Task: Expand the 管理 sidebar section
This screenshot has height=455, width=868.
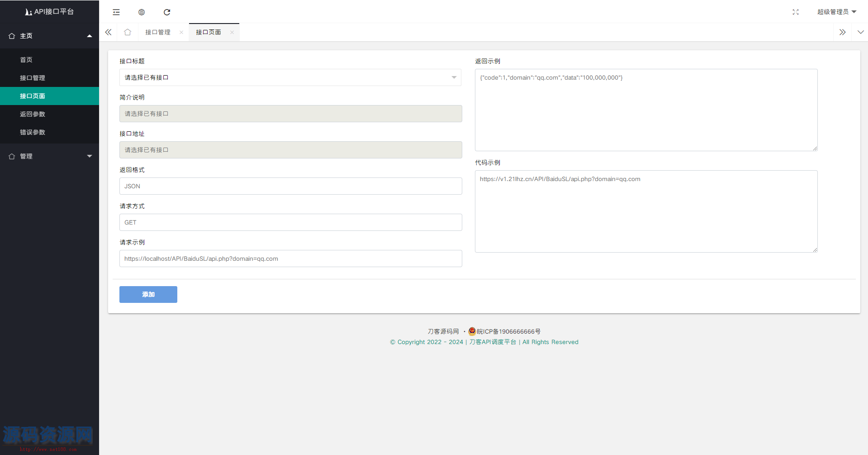Action: (x=50, y=156)
